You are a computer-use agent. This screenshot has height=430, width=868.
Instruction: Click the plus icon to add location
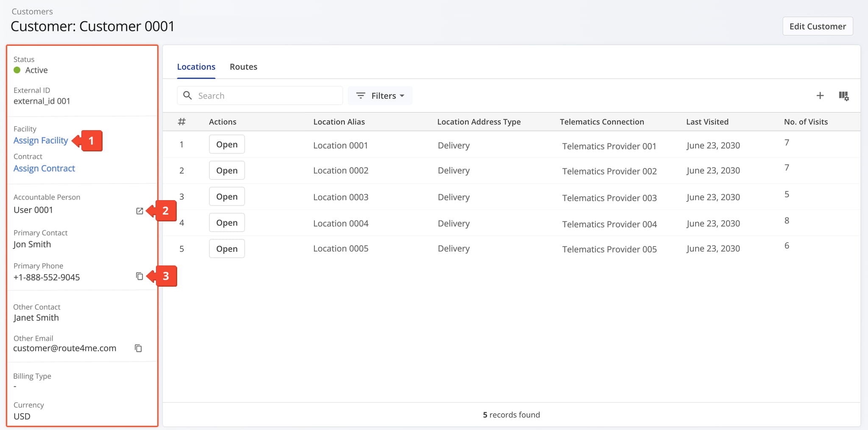click(820, 96)
